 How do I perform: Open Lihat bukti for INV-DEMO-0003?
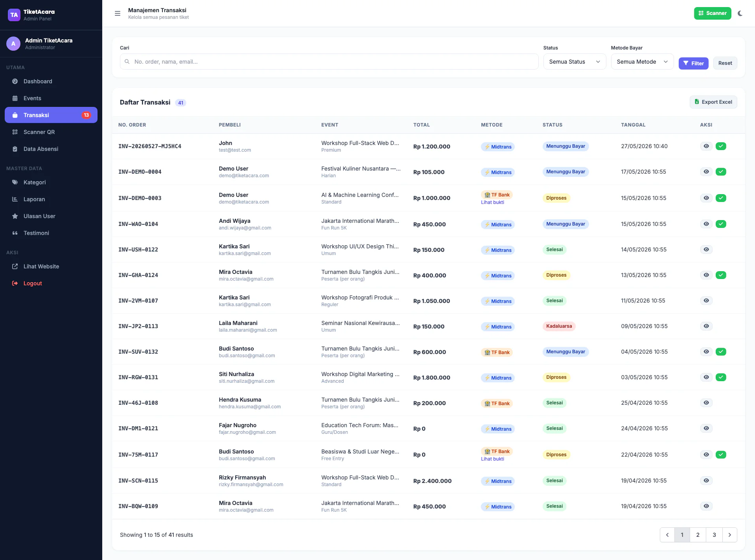pos(492,202)
